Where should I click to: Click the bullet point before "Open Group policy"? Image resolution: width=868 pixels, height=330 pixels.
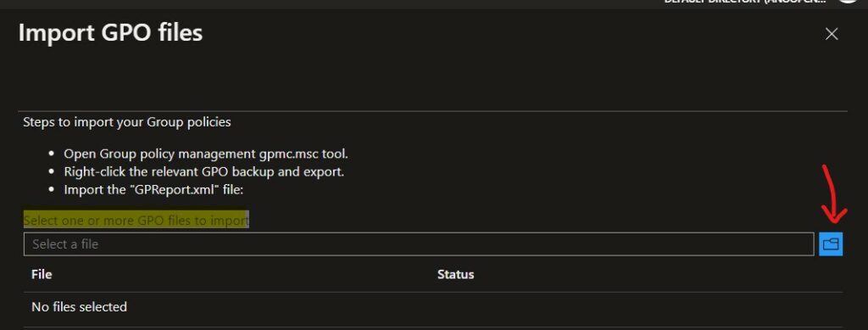tap(52, 154)
